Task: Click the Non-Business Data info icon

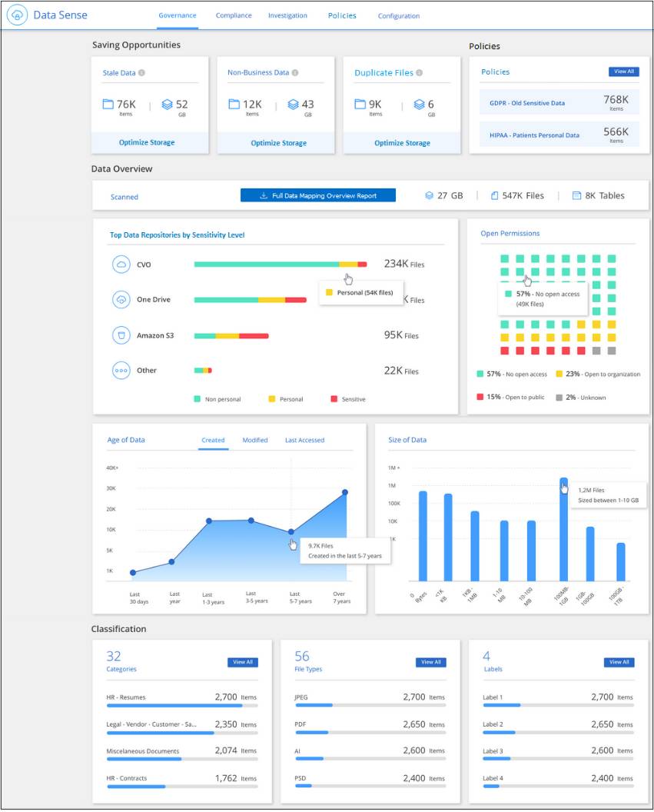Action: click(x=296, y=73)
